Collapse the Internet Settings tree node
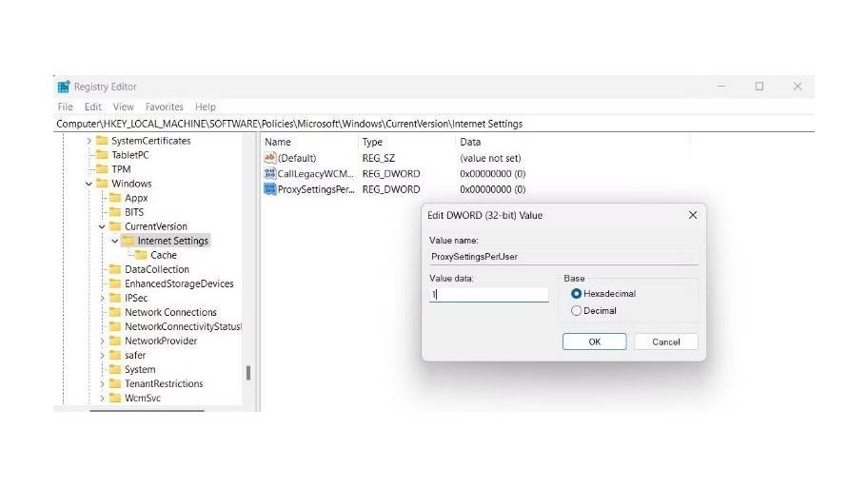The height and width of the screenshot is (488, 868). [114, 242]
